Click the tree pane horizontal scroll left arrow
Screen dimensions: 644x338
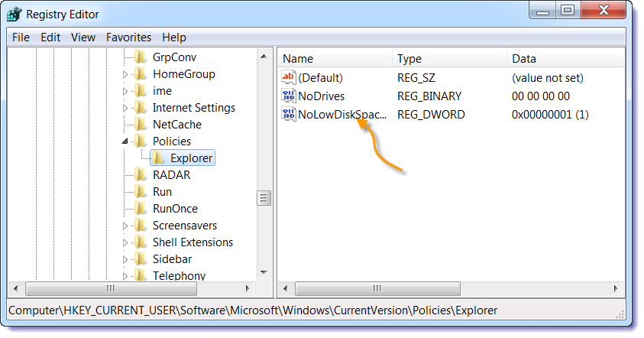coord(15,288)
